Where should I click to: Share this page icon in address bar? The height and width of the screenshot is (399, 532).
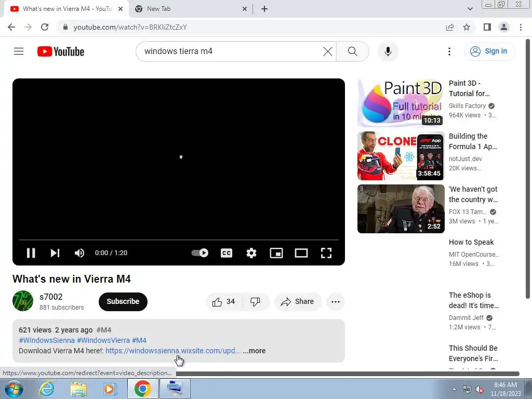coord(450,27)
